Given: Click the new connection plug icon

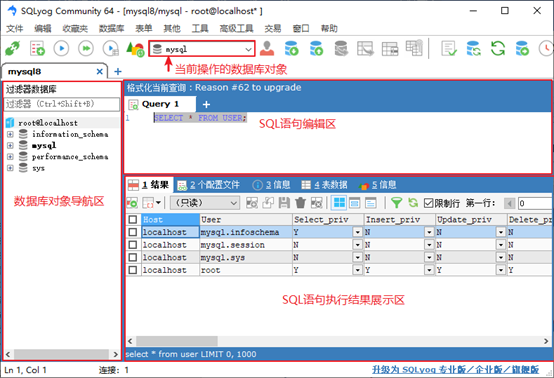Looking at the screenshot, I should point(13,48).
